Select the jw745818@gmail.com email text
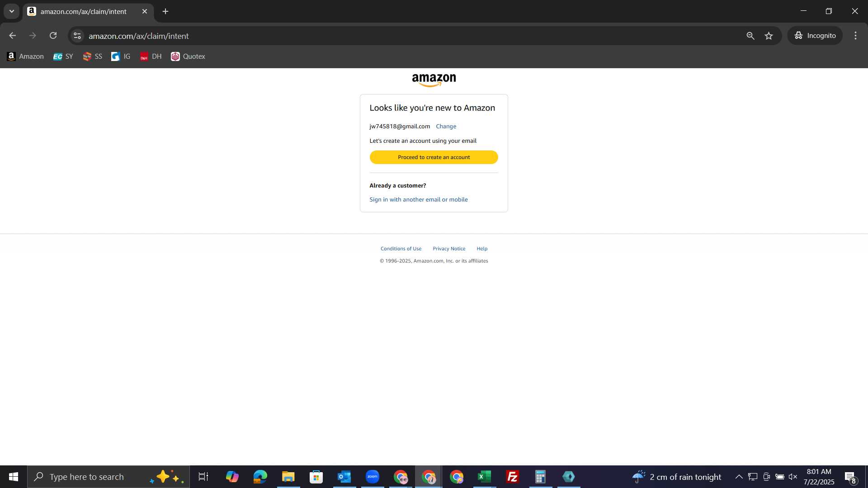Image resolution: width=868 pixels, height=488 pixels. click(x=400, y=127)
